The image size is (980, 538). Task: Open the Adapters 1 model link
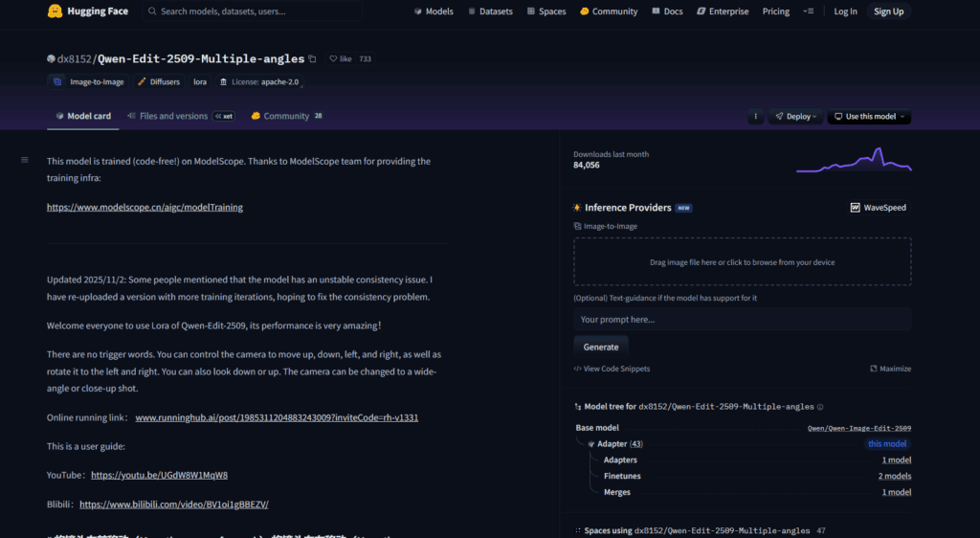896,460
